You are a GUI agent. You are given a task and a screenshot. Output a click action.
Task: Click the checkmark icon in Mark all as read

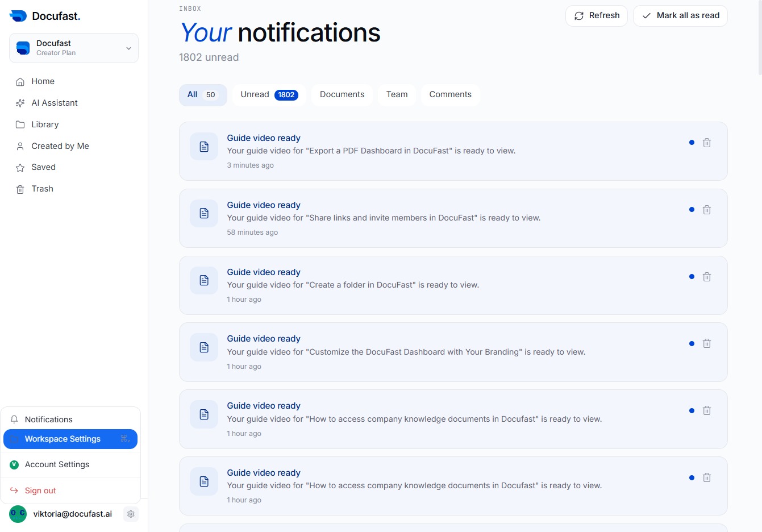tap(646, 16)
